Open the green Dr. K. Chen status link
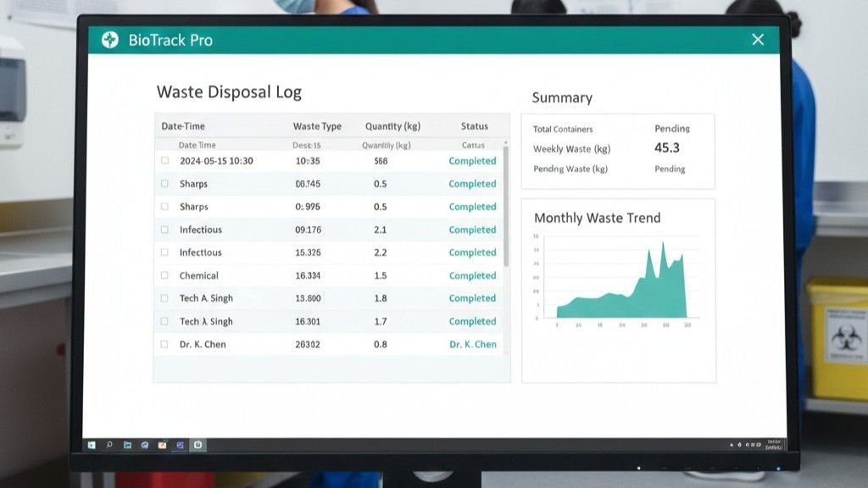Screen dimensions: 868x488 coord(472,345)
